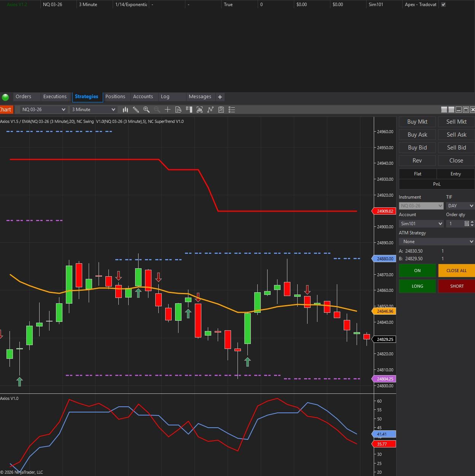This screenshot has height=476, width=475.
Task: Add a new tab with plus button
Action: click(x=220, y=97)
